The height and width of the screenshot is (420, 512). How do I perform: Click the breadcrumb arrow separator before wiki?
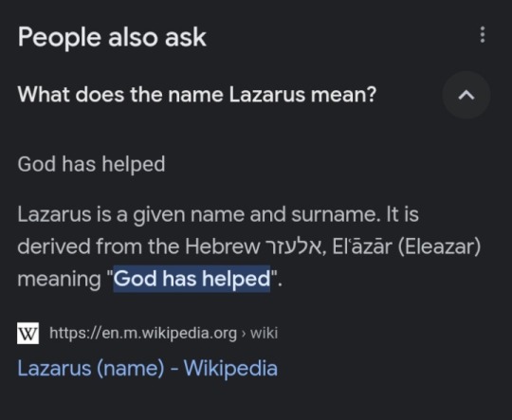[x=244, y=334]
